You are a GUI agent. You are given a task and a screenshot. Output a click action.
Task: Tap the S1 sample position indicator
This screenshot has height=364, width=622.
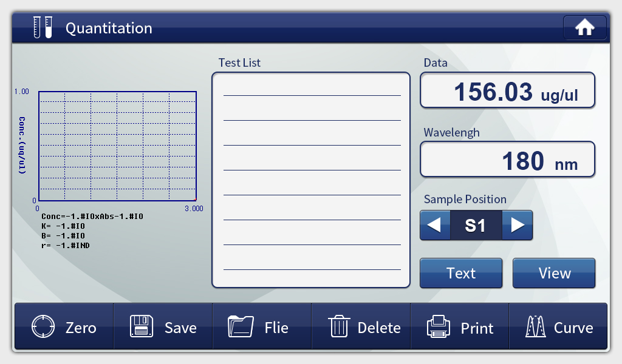coord(476,226)
